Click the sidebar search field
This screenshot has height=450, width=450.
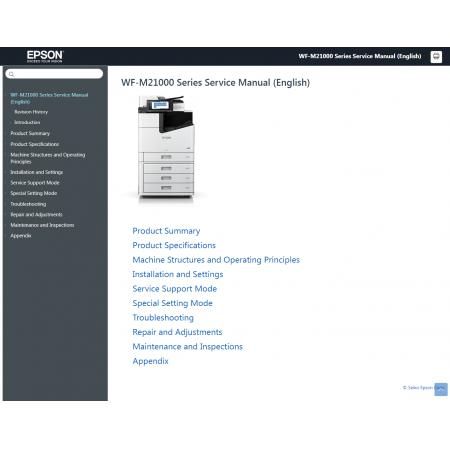click(54, 74)
